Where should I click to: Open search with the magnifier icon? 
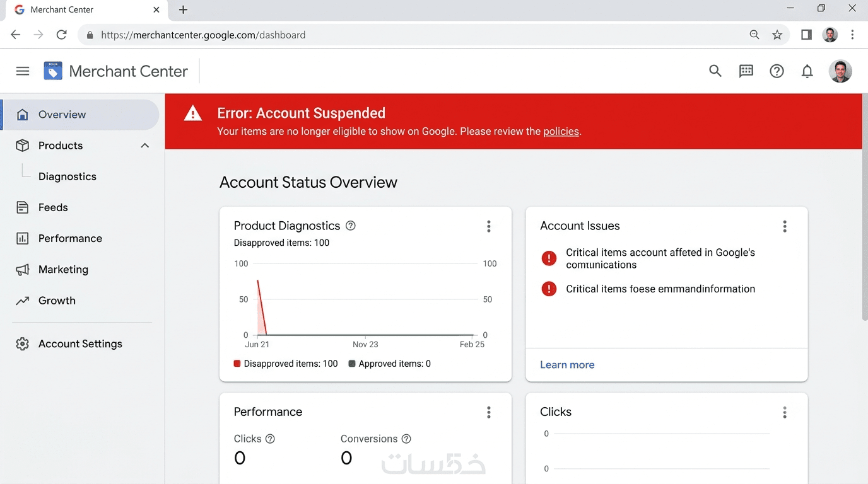pos(715,71)
